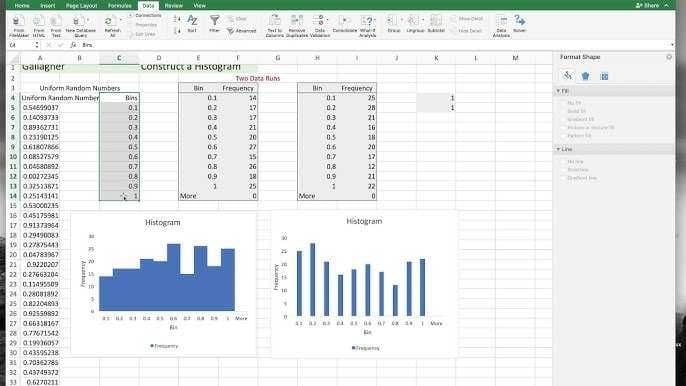Click the Ungroup icon
Viewport: 686px width, 386px height.
click(413, 21)
